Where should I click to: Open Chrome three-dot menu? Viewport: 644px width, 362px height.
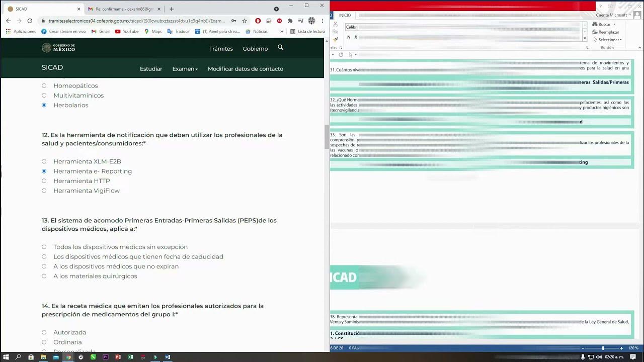tap(322, 21)
